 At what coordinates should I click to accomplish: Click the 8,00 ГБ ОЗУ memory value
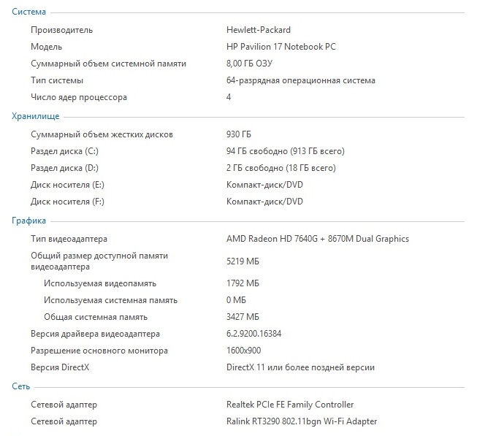pos(249,64)
